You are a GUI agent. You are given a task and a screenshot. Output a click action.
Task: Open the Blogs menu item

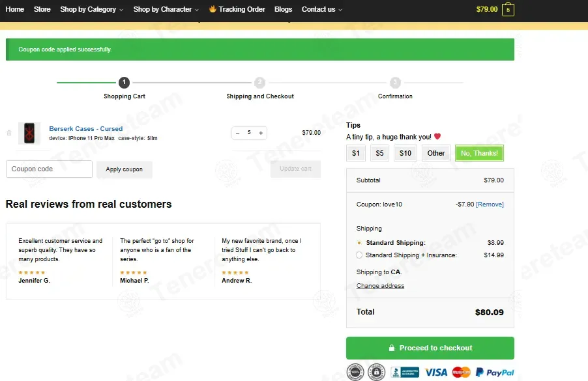283,9
